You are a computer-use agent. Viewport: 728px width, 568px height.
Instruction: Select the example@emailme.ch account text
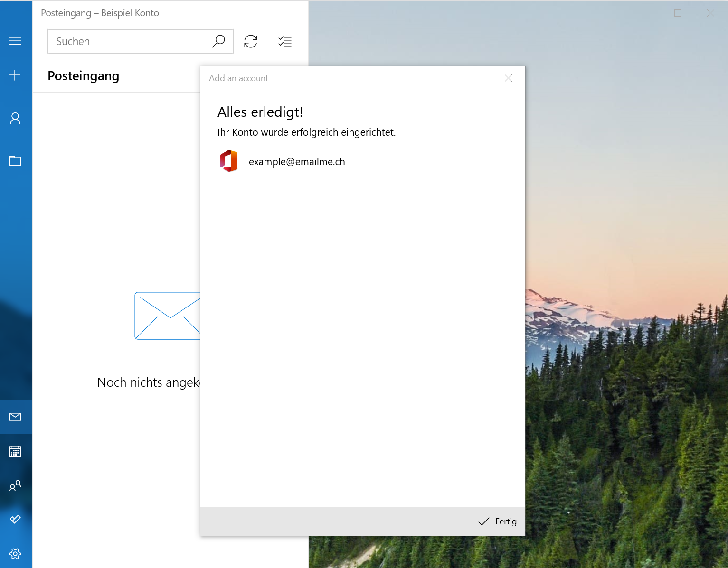click(x=297, y=162)
